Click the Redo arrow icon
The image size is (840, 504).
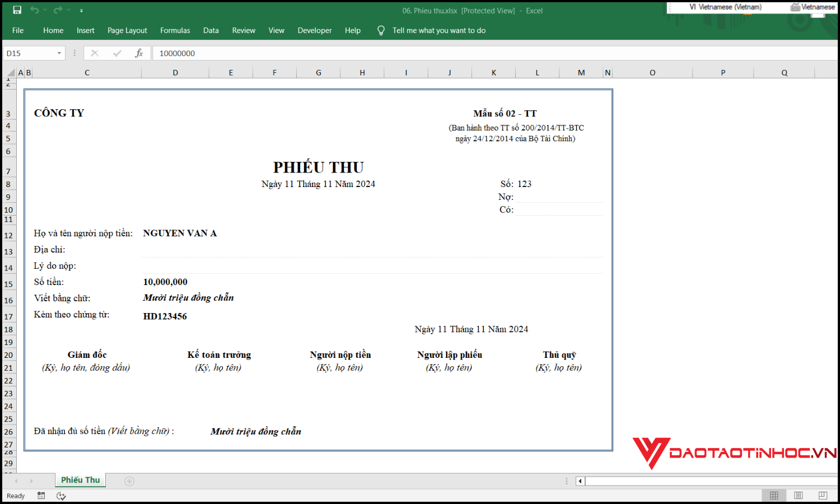[58, 10]
